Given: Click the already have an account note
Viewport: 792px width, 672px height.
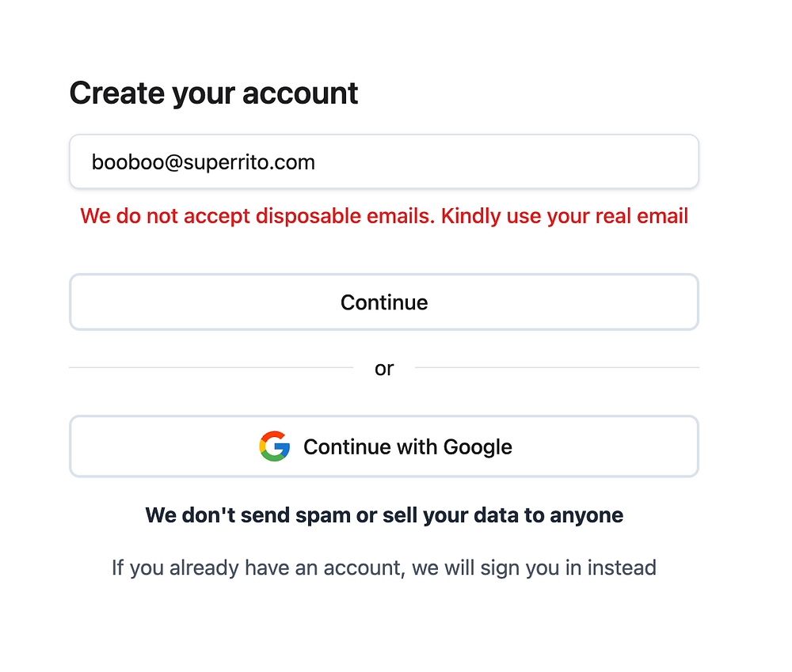Looking at the screenshot, I should click(x=384, y=568).
